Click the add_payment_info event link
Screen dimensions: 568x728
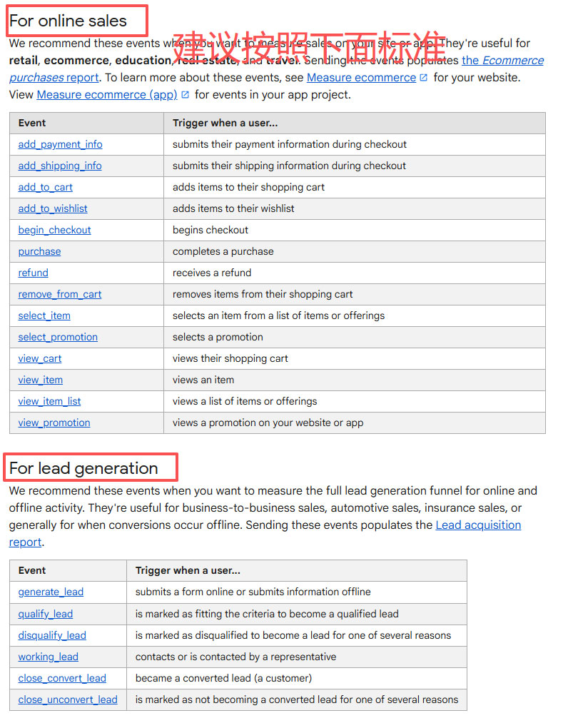pos(60,144)
